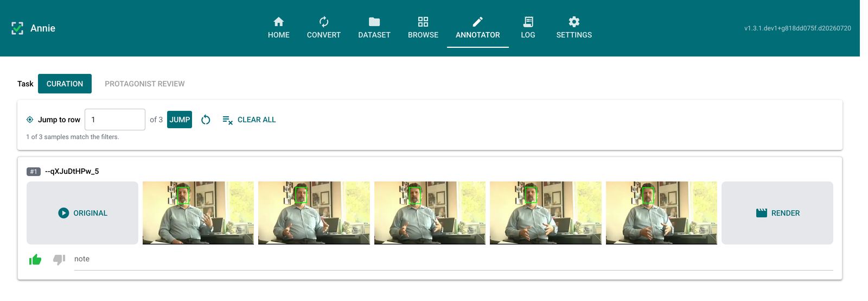
Task: Open the fifth face thumbnail frame
Action: point(661,213)
